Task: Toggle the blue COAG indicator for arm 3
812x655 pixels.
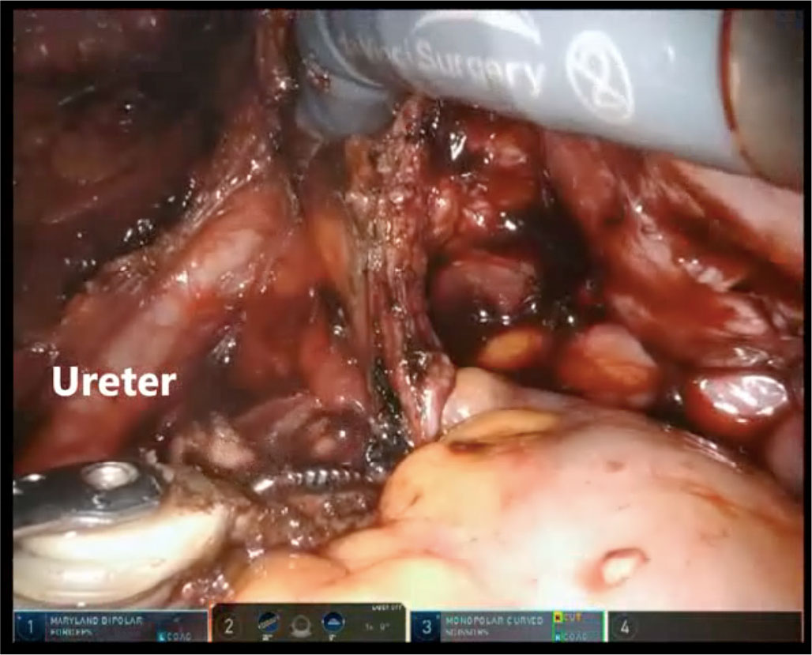Action: point(572,637)
